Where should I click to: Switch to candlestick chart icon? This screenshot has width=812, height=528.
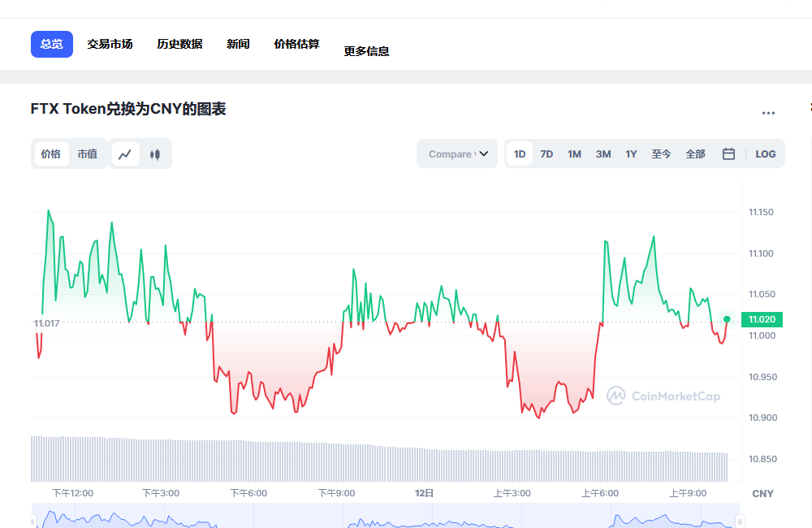pyautogui.click(x=155, y=154)
